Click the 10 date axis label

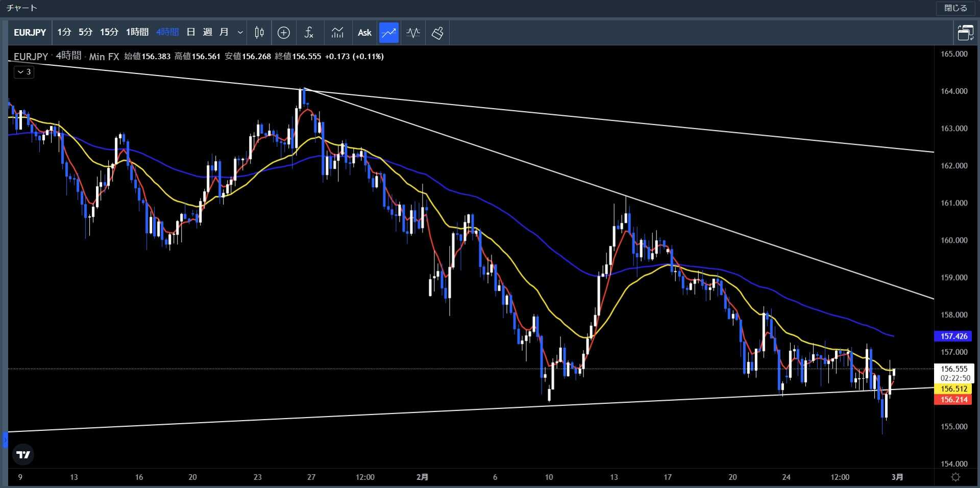point(549,477)
